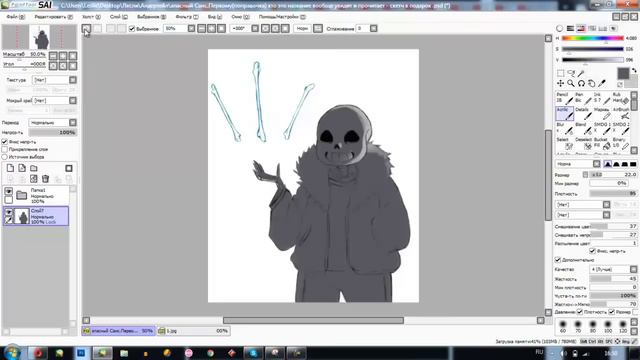Toggle the RGB slider panel icon

coord(570,28)
